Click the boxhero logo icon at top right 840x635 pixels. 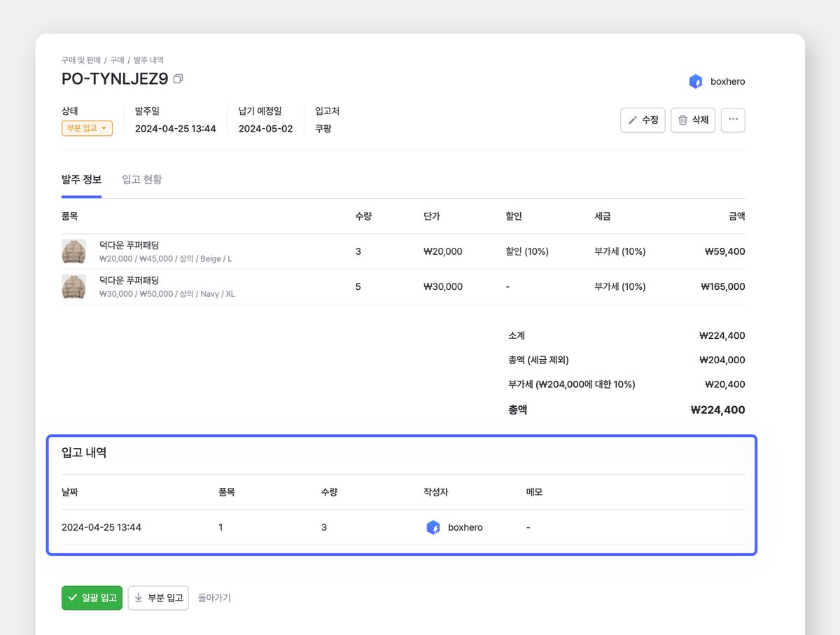point(695,82)
